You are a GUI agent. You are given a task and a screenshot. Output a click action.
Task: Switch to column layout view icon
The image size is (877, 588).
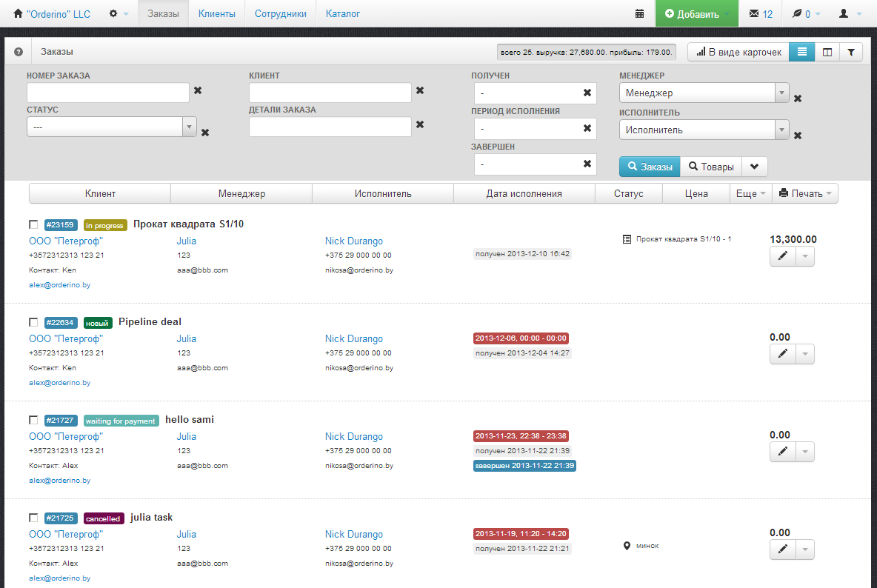827,53
